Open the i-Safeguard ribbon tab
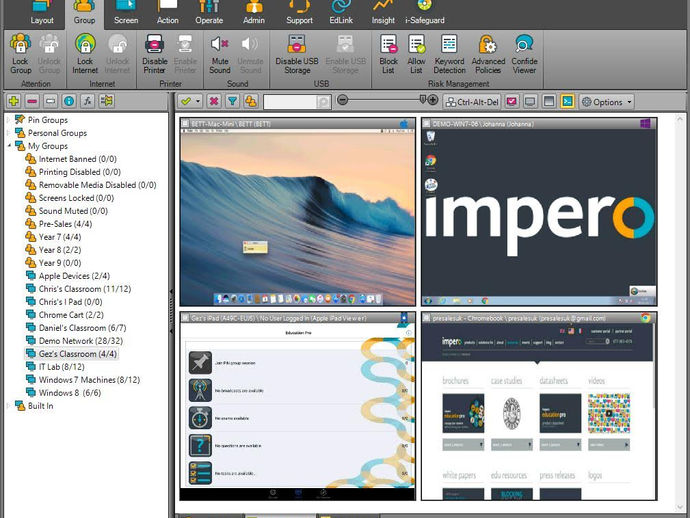Screen dimensions: 690x518 coord(425,13)
